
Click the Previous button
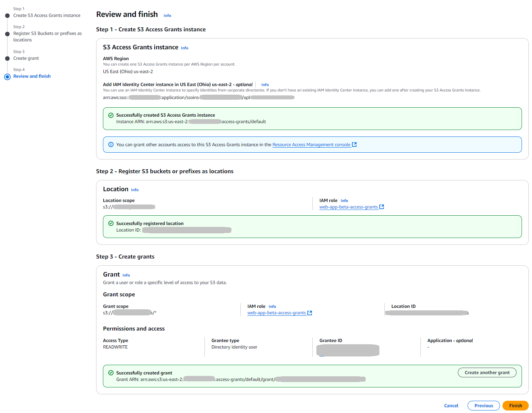[483, 405]
